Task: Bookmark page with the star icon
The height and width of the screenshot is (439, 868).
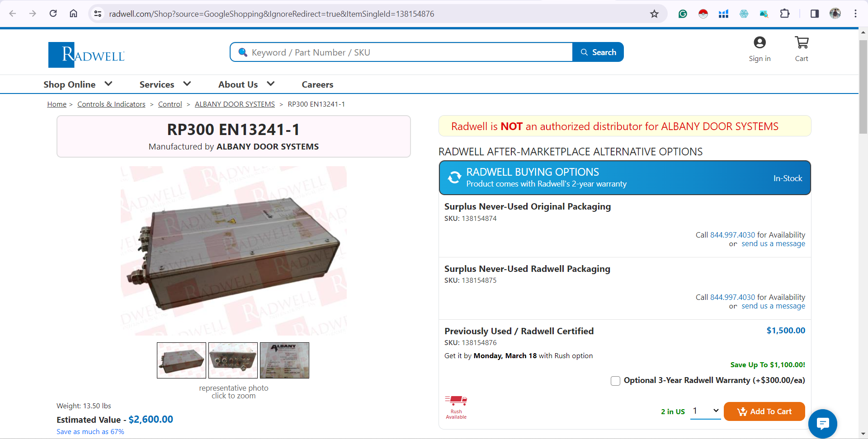Action: coord(654,14)
